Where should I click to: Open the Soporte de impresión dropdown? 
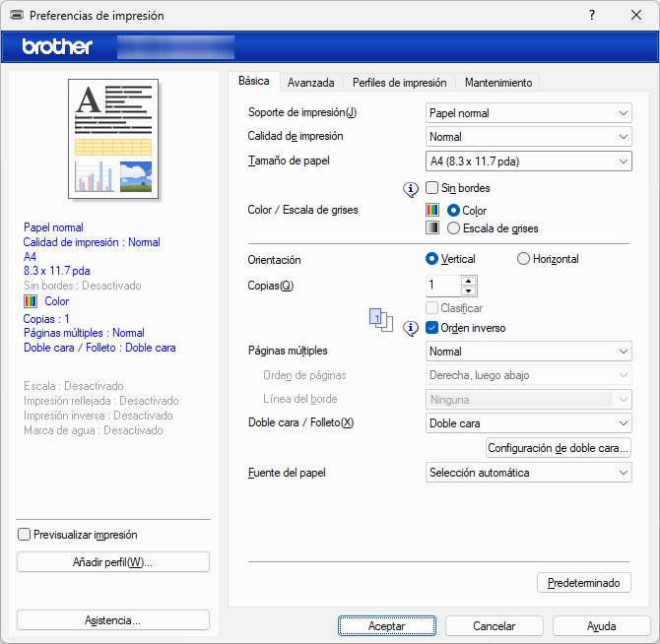coord(529,112)
